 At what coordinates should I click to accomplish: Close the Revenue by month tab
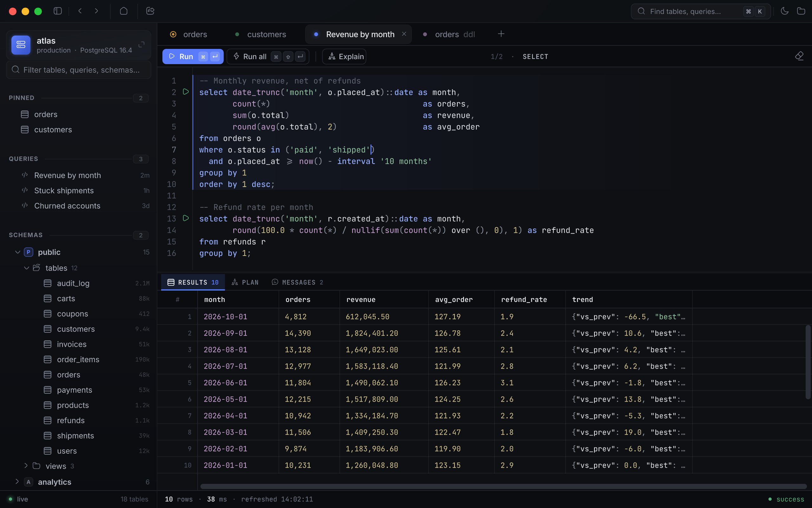click(404, 34)
